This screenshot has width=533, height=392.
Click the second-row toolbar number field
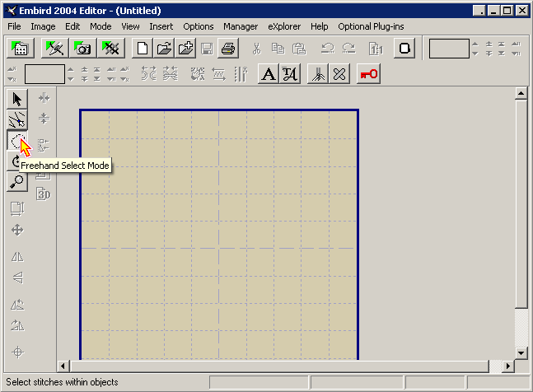click(44, 74)
